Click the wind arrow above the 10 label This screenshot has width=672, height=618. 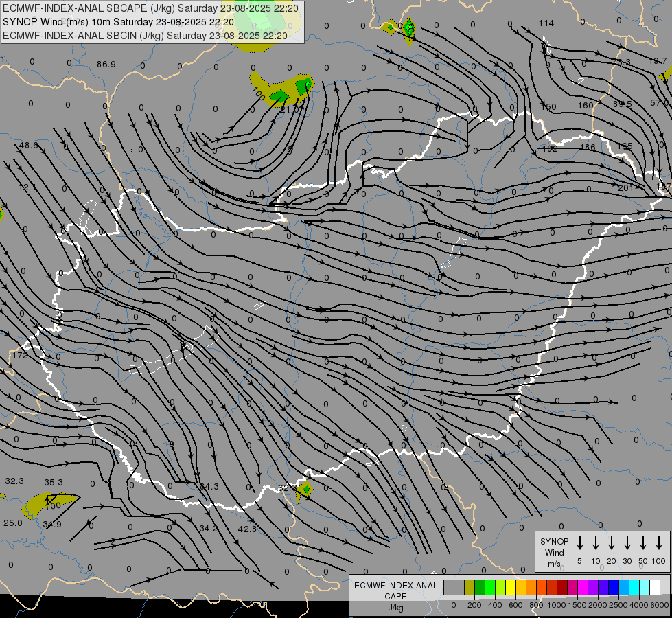[x=596, y=543]
